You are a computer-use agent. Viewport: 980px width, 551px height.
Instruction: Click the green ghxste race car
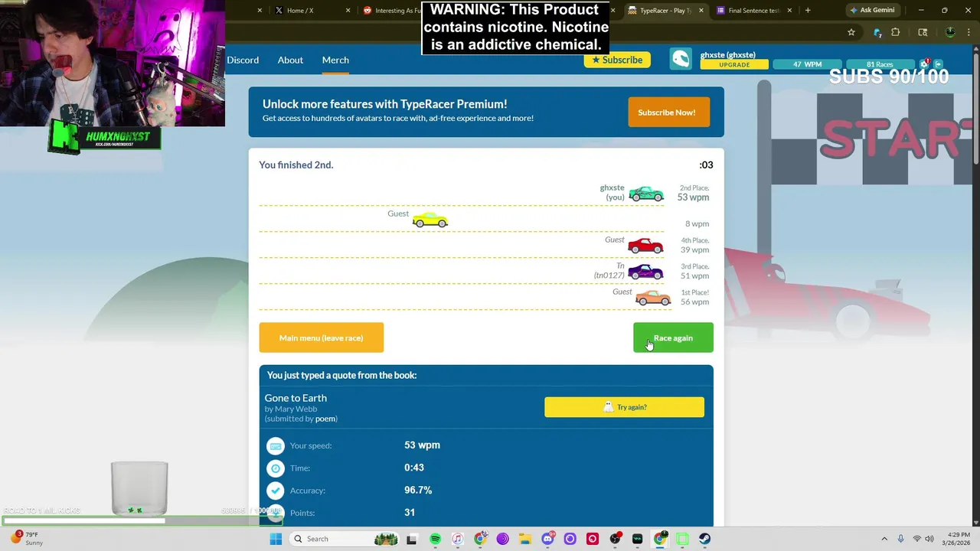(x=646, y=194)
